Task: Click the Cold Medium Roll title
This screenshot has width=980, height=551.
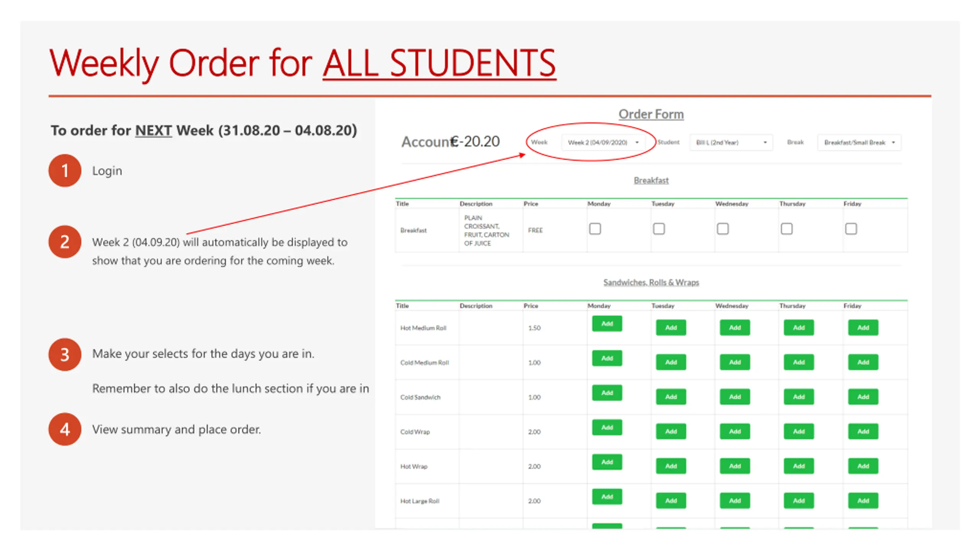Action: point(425,362)
